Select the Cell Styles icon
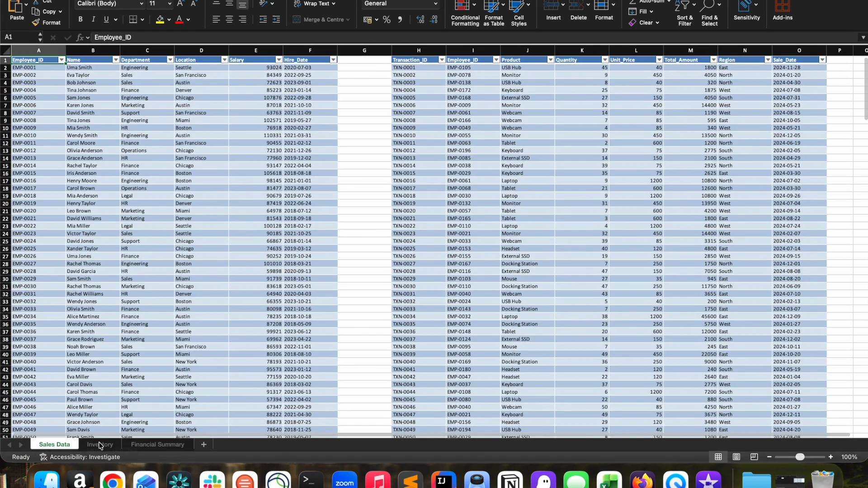This screenshot has width=868, height=488. point(519,14)
